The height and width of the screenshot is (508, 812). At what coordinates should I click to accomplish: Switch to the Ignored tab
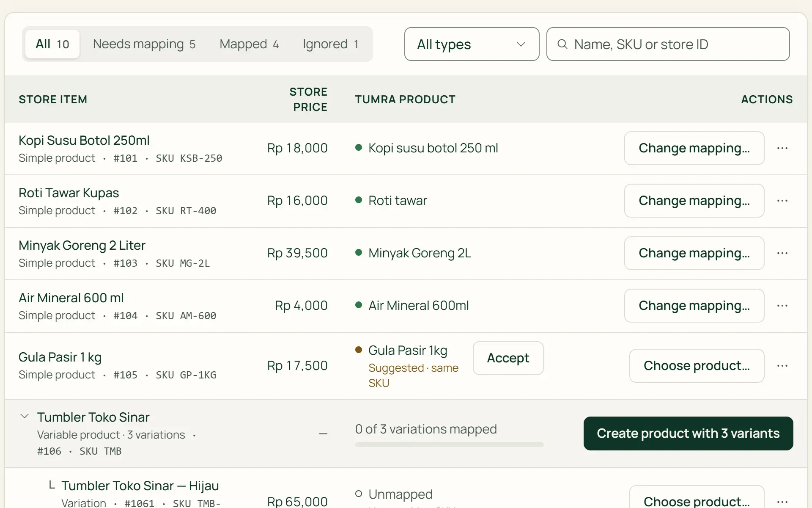point(331,44)
